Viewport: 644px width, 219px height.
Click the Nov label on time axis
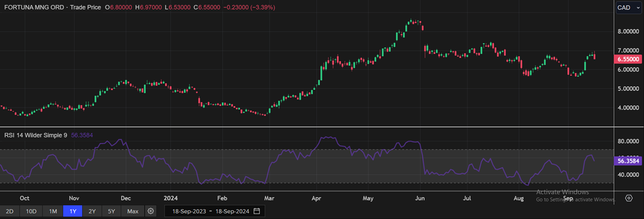coord(73,198)
